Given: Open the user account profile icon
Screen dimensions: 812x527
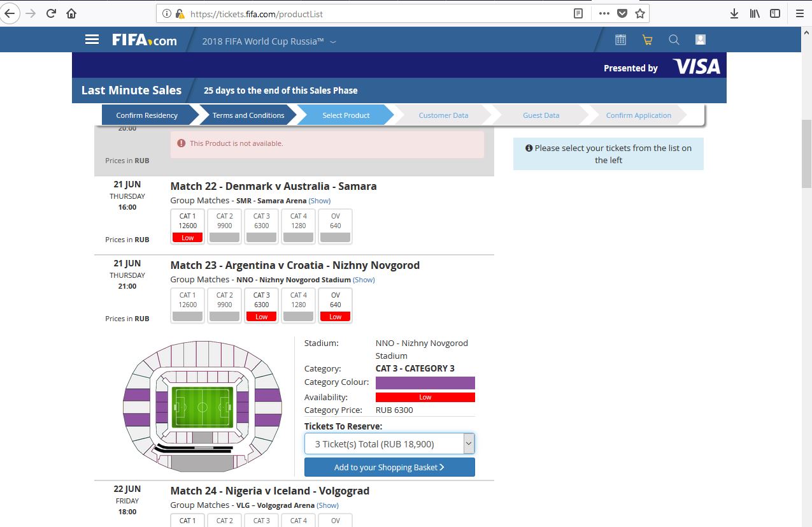Looking at the screenshot, I should (701, 40).
